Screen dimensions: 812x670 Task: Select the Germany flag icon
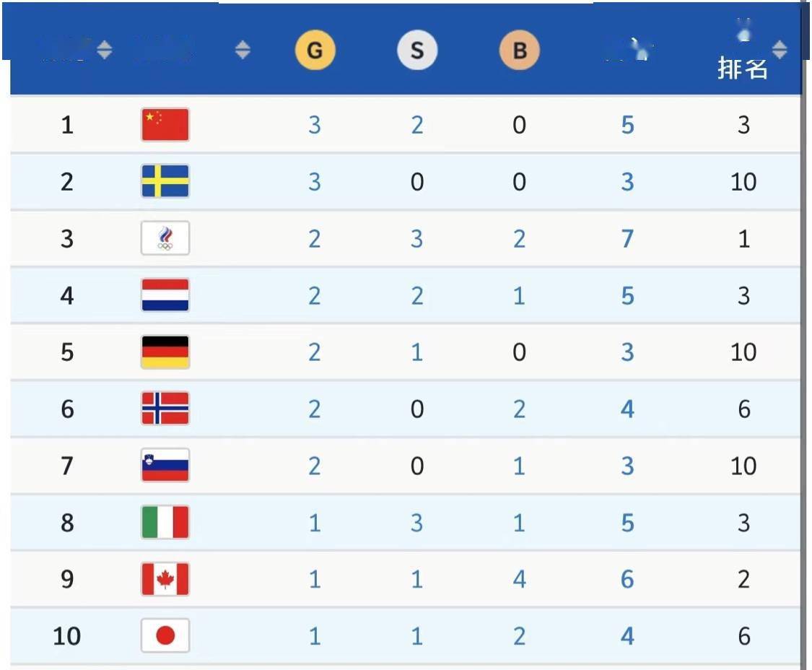165,352
